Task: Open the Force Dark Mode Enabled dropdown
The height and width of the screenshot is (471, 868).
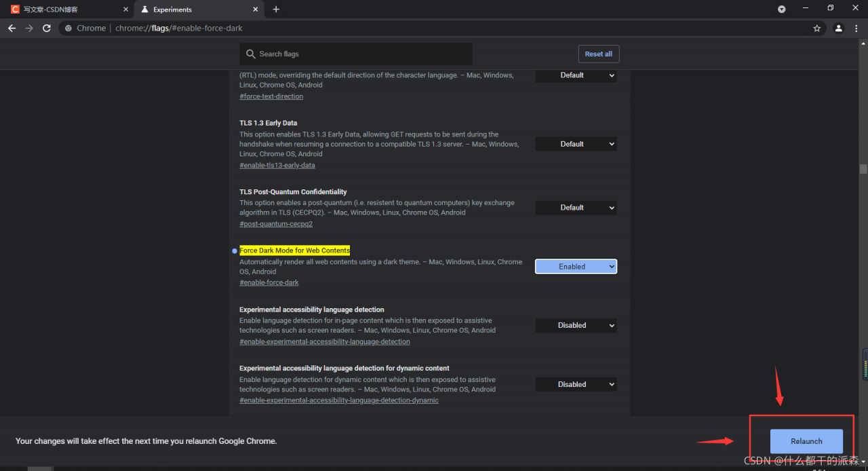Action: [x=576, y=267]
